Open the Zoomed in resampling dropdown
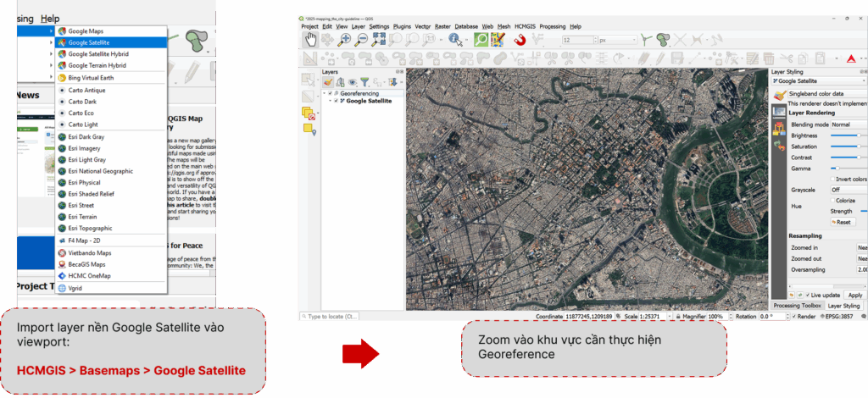Image resolution: width=868 pixels, height=398 pixels. (x=862, y=247)
